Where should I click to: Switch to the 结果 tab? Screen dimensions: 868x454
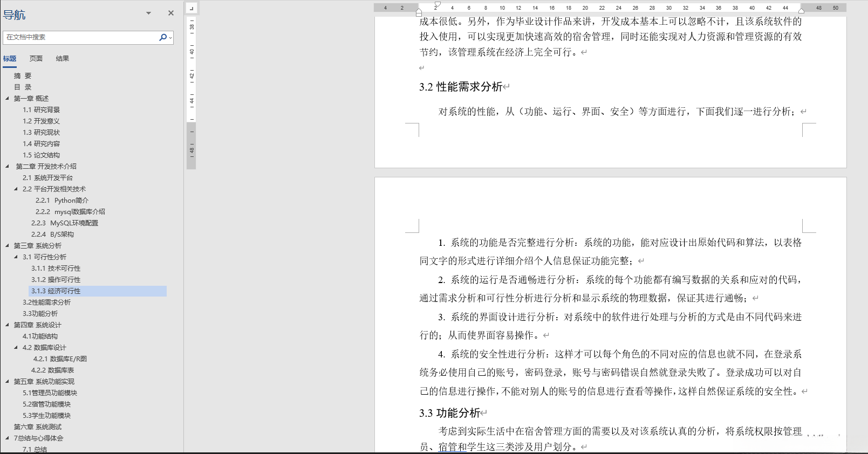coord(63,59)
